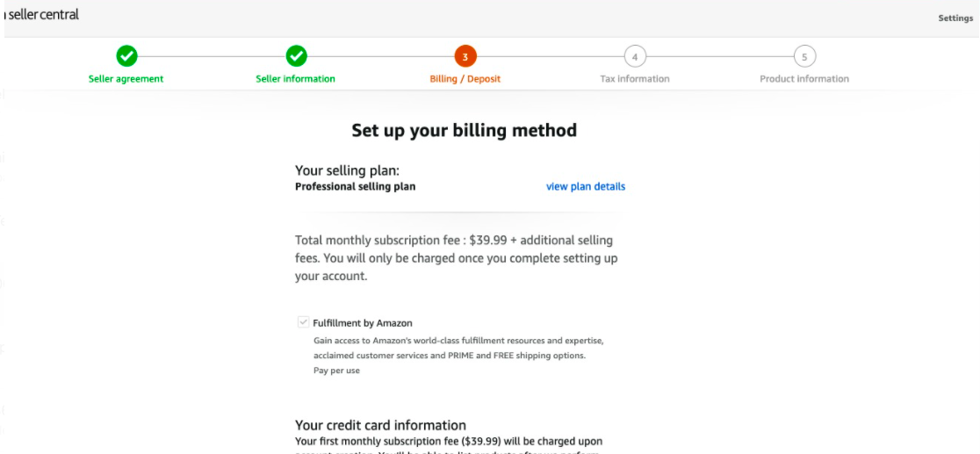
Task: Click the Seller agreement green checkmark icon
Action: (126, 57)
